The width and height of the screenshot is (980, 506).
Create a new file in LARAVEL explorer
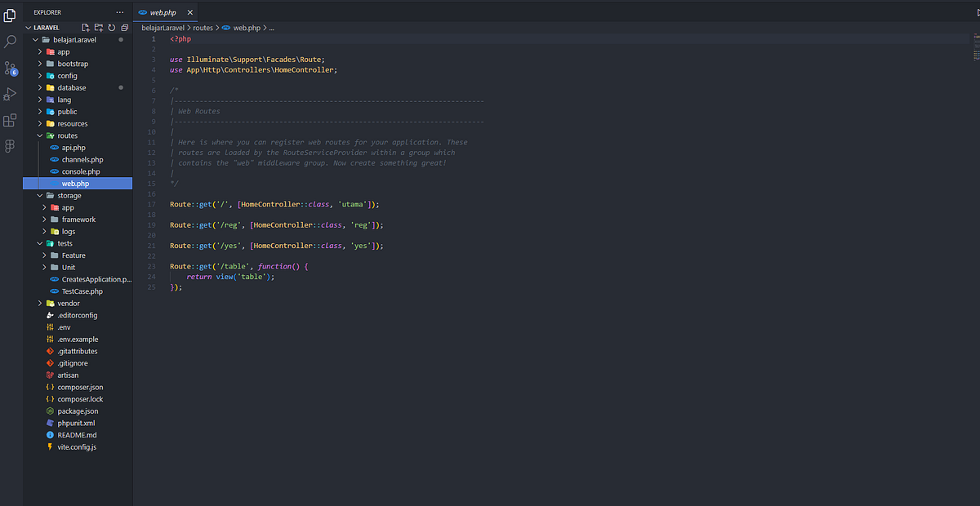click(85, 27)
